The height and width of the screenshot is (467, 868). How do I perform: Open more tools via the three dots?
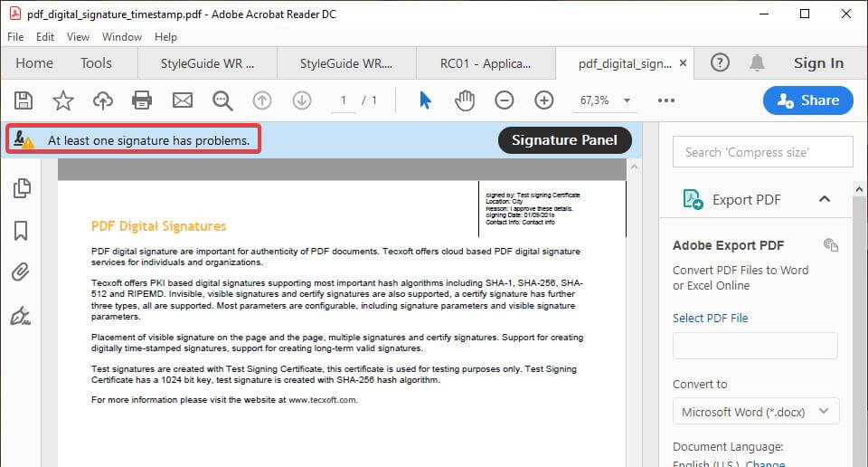click(x=666, y=100)
